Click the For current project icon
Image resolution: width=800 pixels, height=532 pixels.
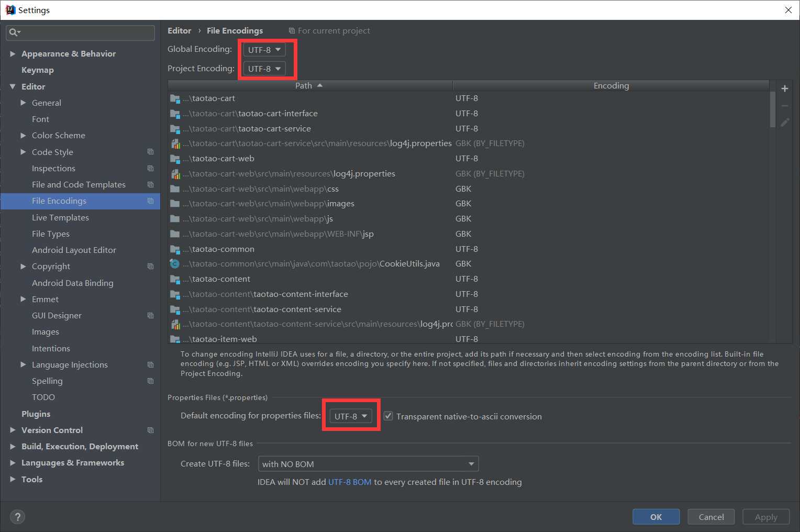point(292,31)
